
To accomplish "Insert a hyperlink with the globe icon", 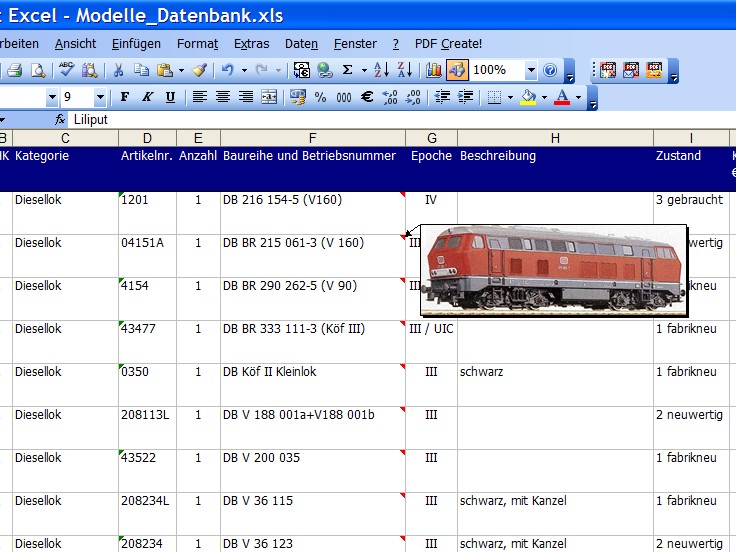I will tap(324, 70).
